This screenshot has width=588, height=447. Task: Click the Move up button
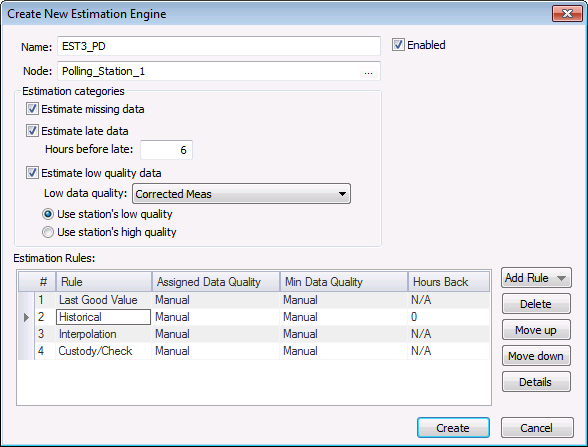coord(536,330)
